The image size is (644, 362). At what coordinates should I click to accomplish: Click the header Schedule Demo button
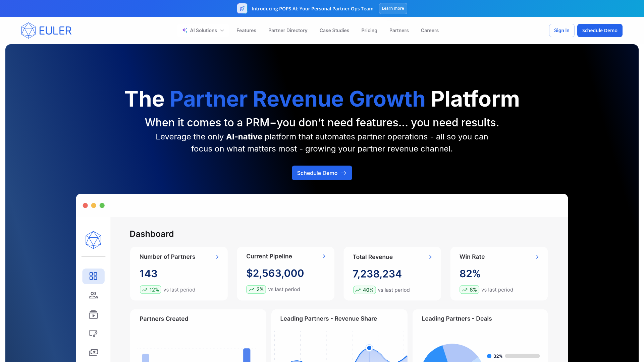click(600, 31)
